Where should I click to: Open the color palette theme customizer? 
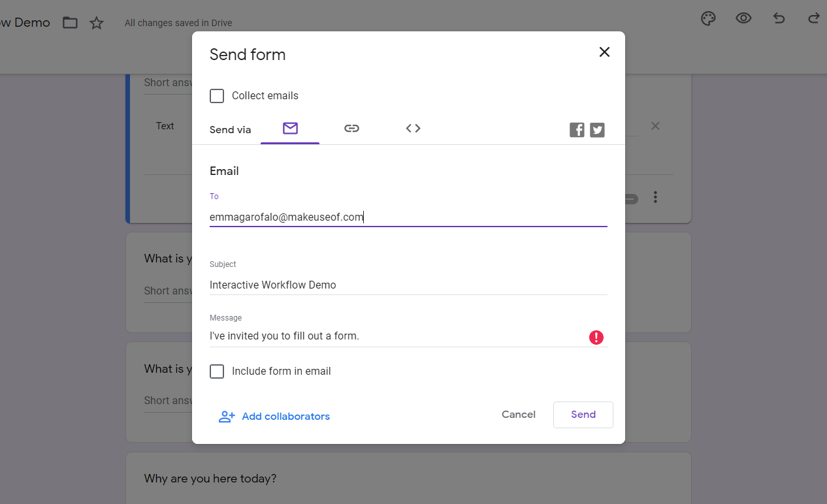(708, 18)
